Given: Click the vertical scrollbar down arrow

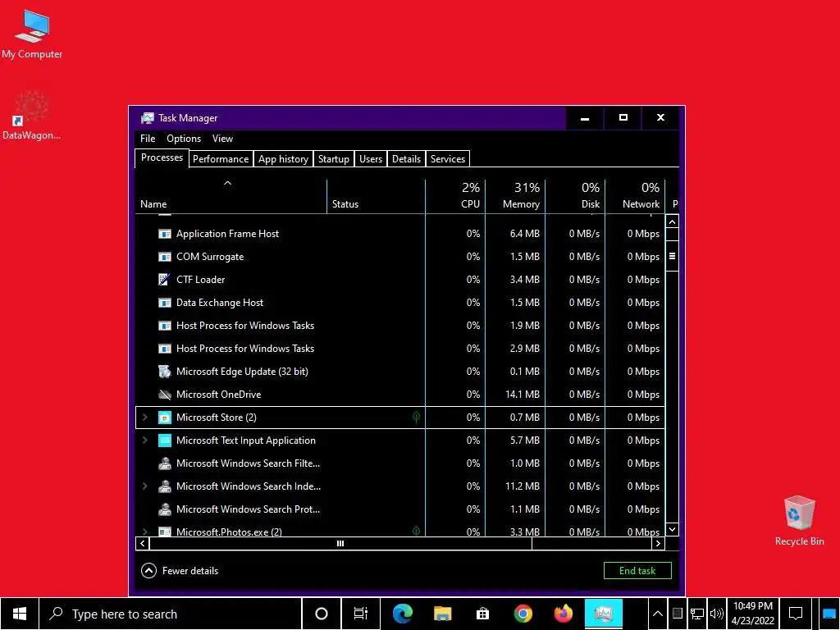Looking at the screenshot, I should click(x=673, y=529).
